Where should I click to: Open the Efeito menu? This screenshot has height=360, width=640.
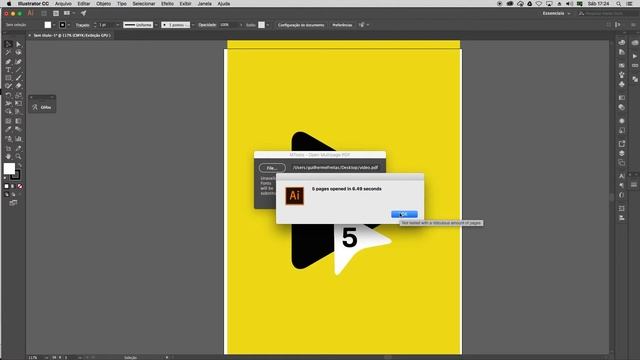(x=167, y=4)
